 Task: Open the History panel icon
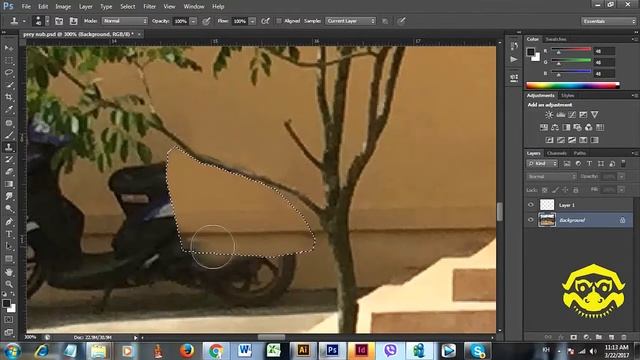514,46
